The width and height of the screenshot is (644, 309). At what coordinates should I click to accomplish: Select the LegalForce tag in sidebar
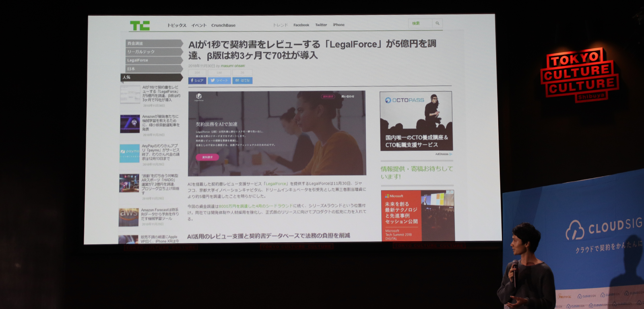point(154,60)
